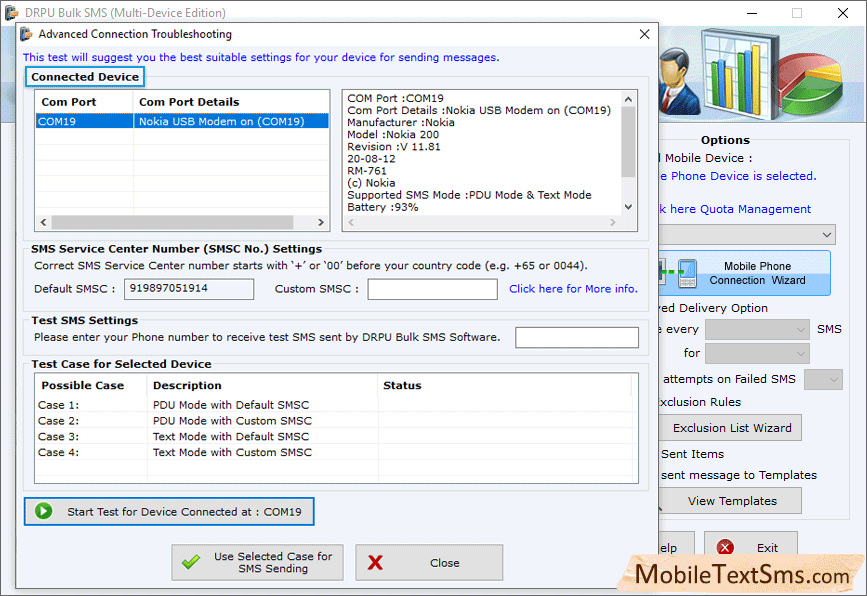Viewport: 867px width, 596px height.
Task: Open the Quota Management link
Action: point(735,209)
